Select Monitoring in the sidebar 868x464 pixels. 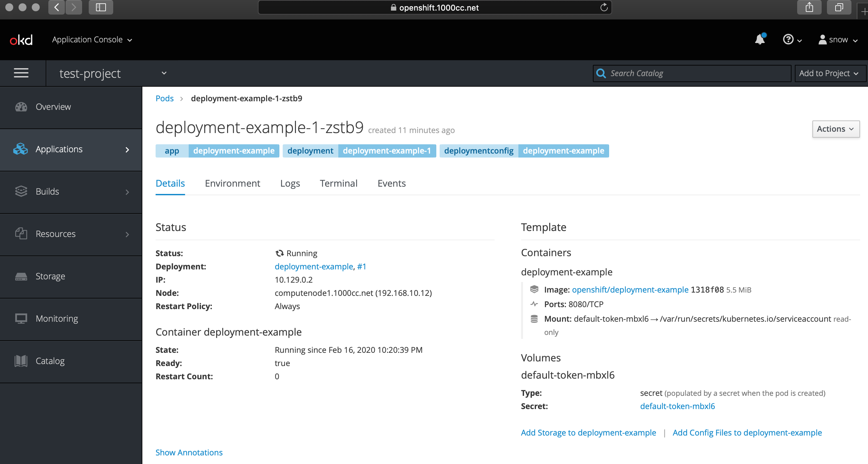tap(71, 319)
